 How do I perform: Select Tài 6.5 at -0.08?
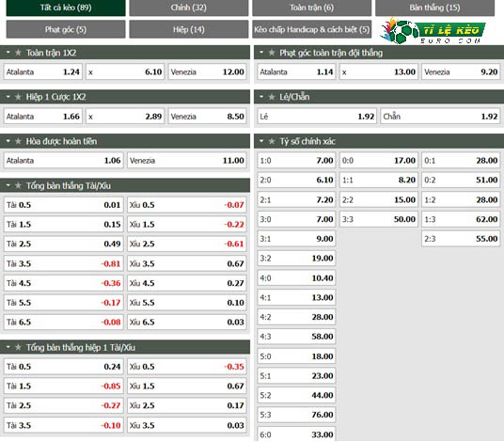[x=63, y=323]
